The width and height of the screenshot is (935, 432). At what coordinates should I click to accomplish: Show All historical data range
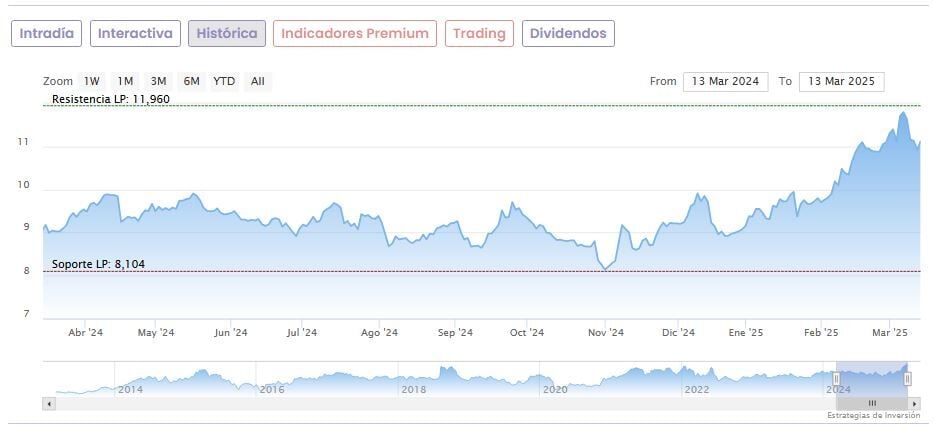click(258, 81)
